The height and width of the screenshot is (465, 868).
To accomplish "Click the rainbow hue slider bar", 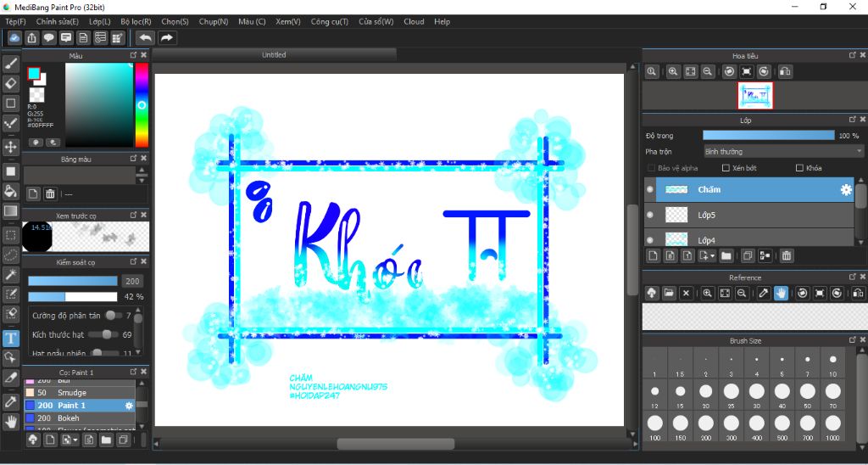I will [x=142, y=104].
